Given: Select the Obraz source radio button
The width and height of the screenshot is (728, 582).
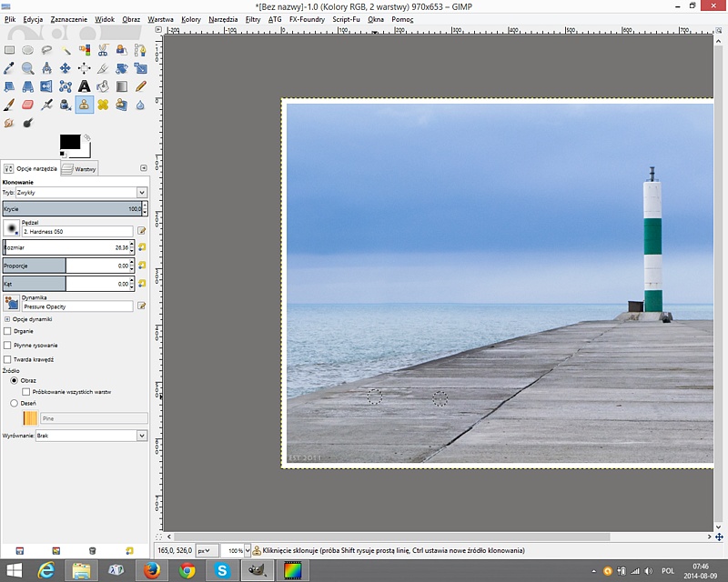Looking at the screenshot, I should pyautogui.click(x=14, y=381).
